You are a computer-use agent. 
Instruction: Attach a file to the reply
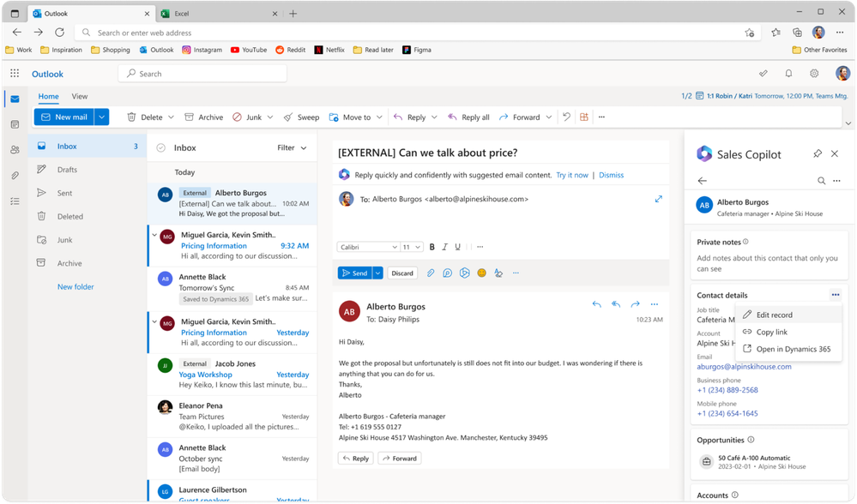tap(430, 273)
